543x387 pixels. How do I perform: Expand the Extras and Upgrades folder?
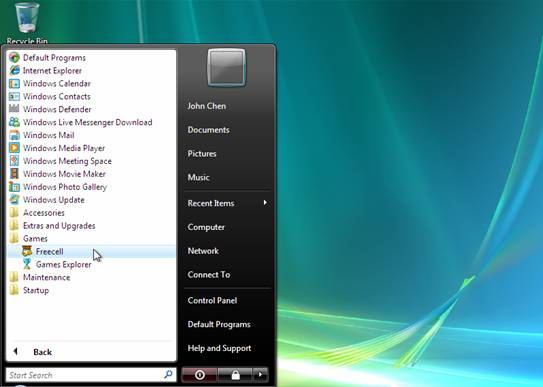click(x=52, y=226)
